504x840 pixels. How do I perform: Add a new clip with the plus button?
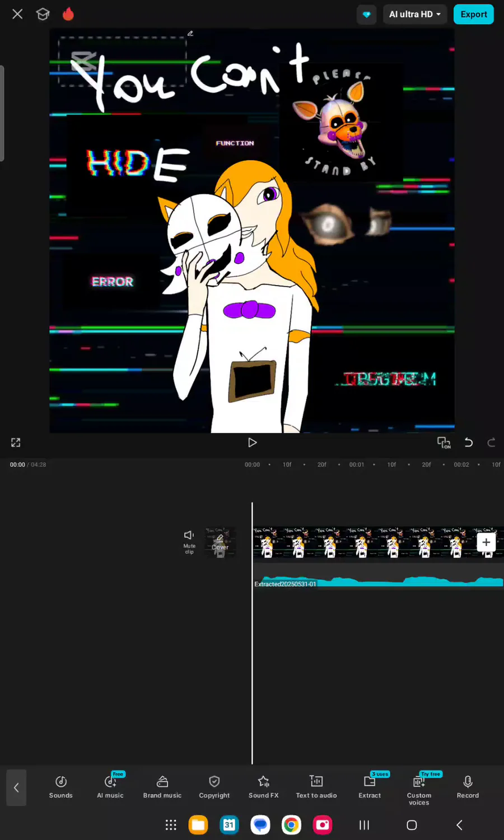486,542
